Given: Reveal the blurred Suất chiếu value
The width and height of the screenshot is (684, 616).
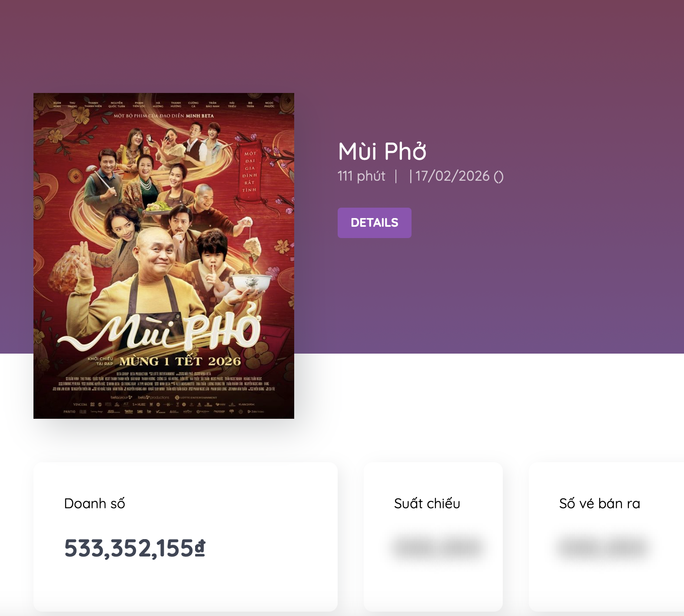Looking at the screenshot, I should pyautogui.click(x=437, y=547).
